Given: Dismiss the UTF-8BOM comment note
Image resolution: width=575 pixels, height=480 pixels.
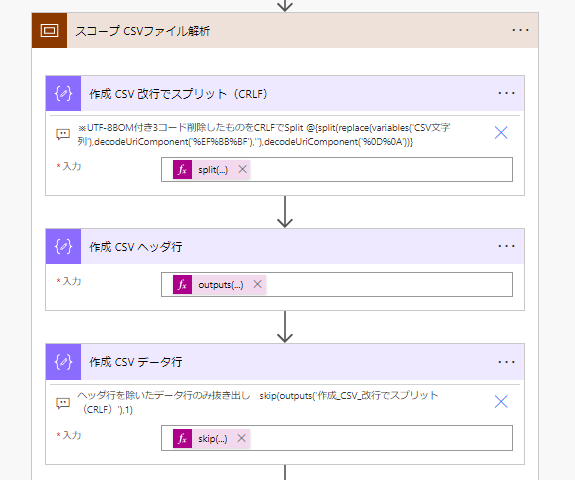Looking at the screenshot, I should [501, 133].
